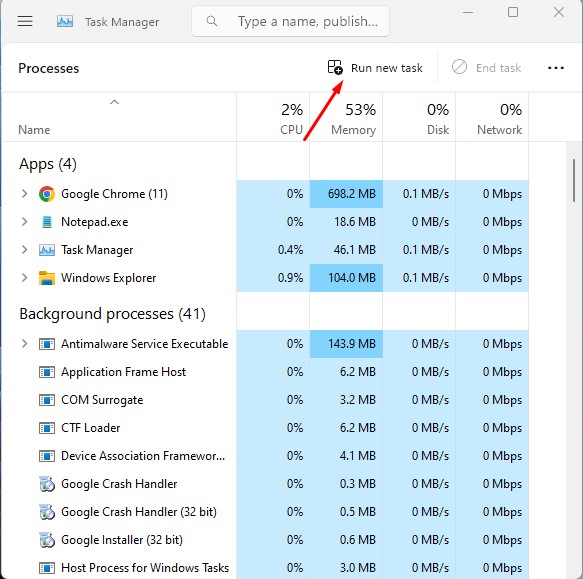Screen dimensions: 583x579
Task: Click the process list vertical scrollbar
Action: tap(574, 181)
